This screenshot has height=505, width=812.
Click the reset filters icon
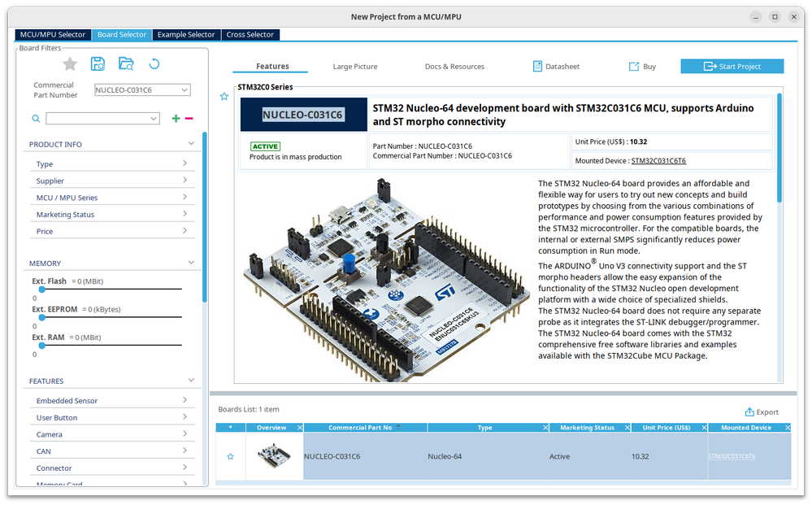point(154,64)
